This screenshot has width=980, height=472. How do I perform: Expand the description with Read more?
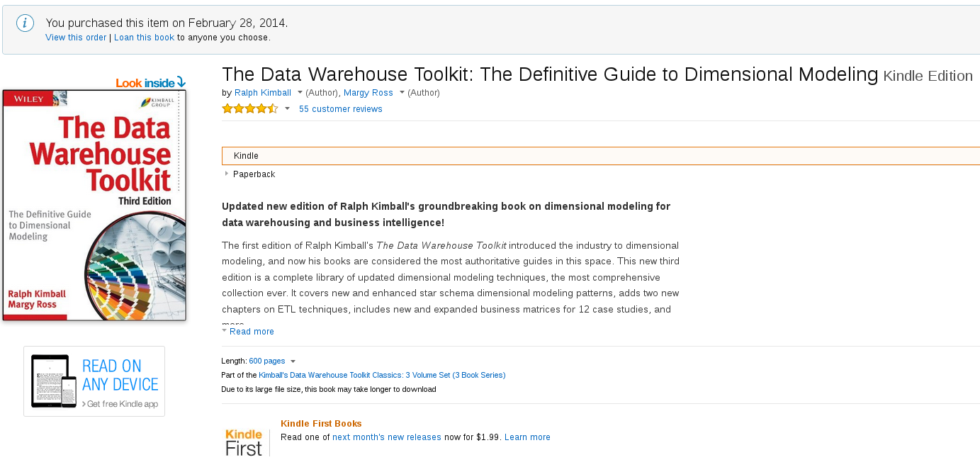point(252,332)
